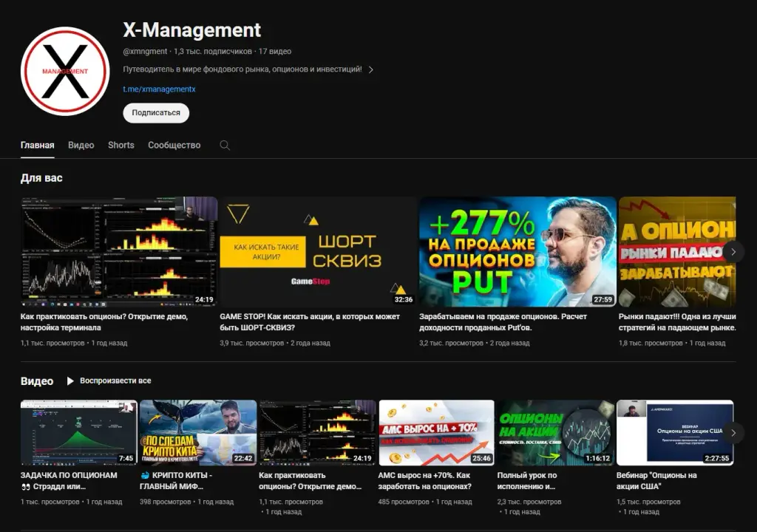The width and height of the screenshot is (757, 532).
Task: Click '3,9 тыс. просмотров • 2 года назад'
Action: pyautogui.click(x=275, y=344)
